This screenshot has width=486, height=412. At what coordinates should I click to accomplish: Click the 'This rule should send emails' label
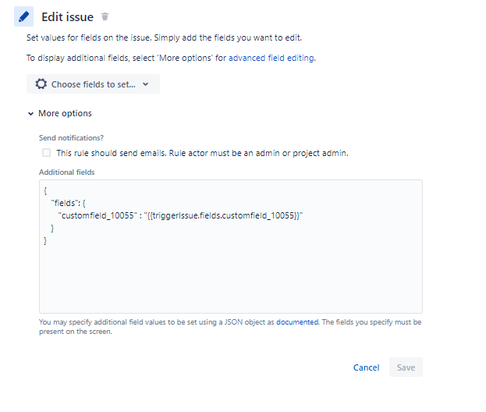pyautogui.click(x=202, y=153)
